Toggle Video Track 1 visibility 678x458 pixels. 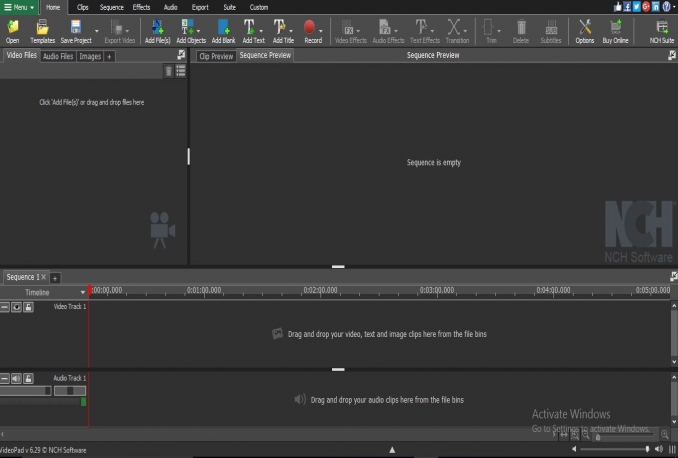pos(17,307)
